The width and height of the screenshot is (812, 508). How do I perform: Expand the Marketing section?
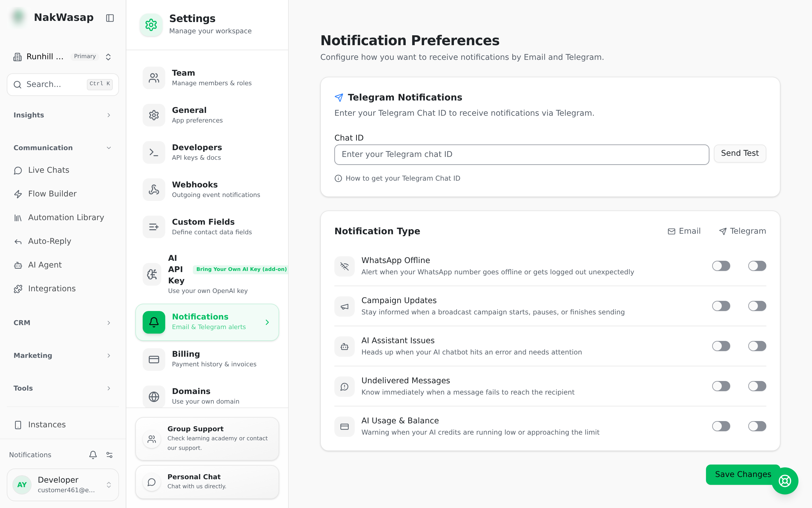click(63, 356)
